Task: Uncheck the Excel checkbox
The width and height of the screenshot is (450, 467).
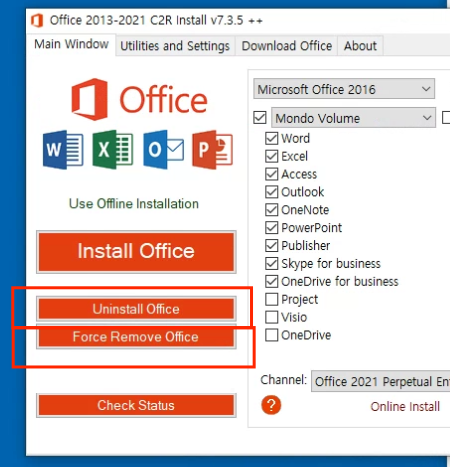Action: pyautogui.click(x=272, y=156)
